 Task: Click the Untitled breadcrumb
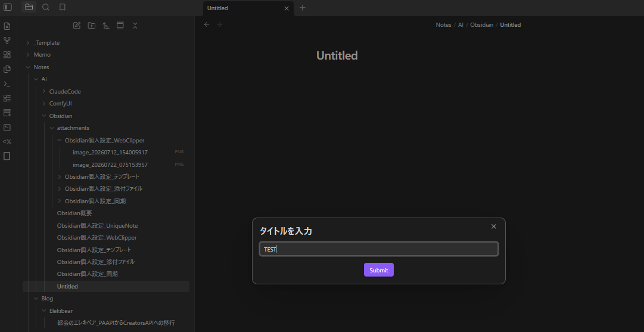click(510, 24)
